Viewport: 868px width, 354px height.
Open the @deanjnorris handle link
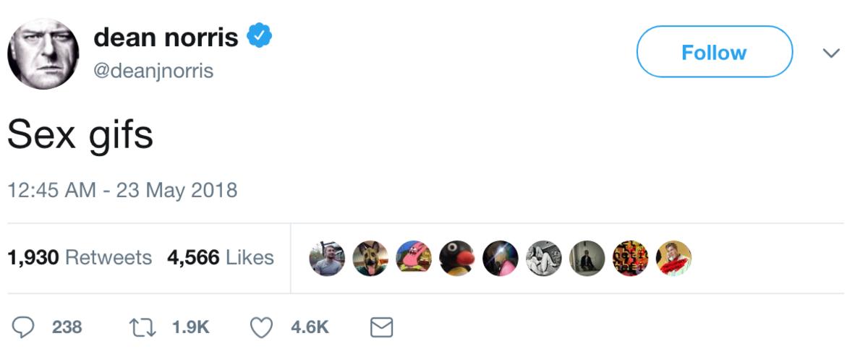coord(153,72)
